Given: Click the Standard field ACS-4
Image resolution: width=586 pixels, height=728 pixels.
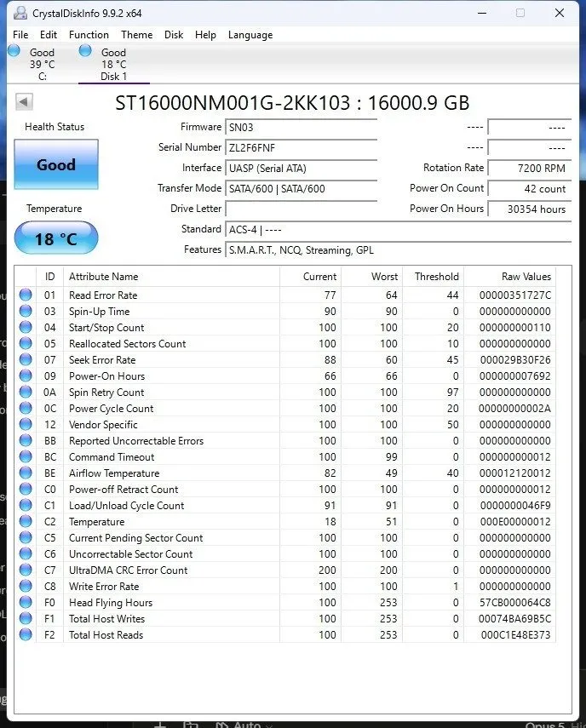Looking at the screenshot, I should 398,229.
